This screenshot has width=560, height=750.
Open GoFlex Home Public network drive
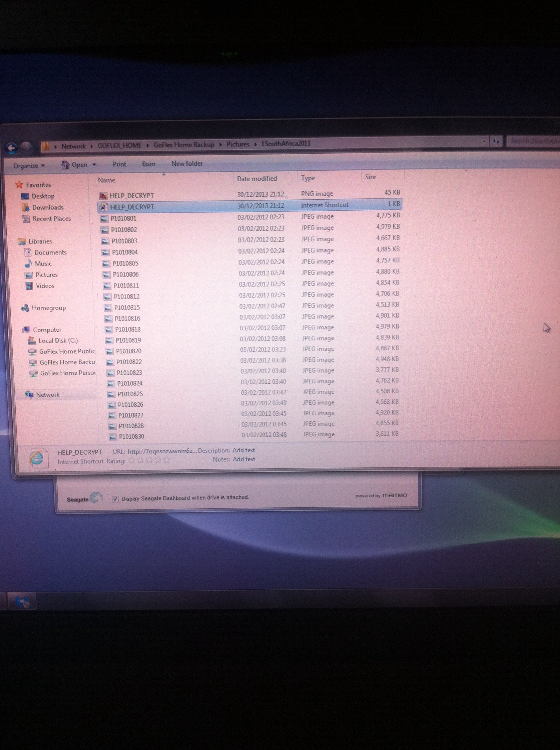click(x=67, y=351)
